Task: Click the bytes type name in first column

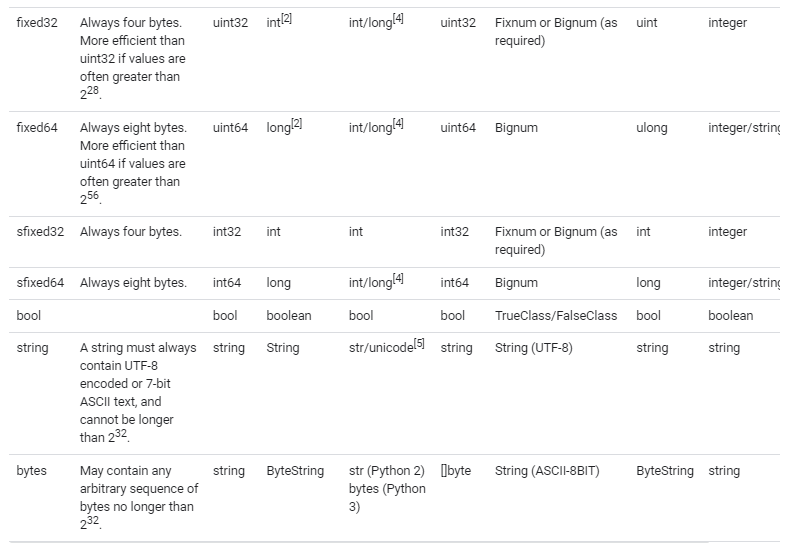Action: point(32,471)
